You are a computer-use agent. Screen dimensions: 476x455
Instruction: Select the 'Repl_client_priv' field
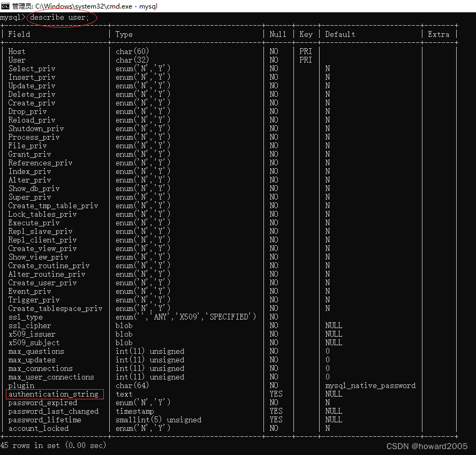point(42,240)
